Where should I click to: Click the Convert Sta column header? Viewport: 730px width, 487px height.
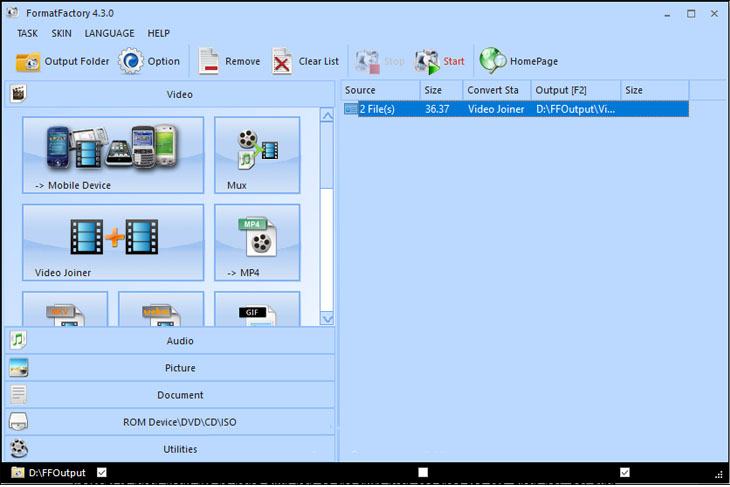coord(497,90)
